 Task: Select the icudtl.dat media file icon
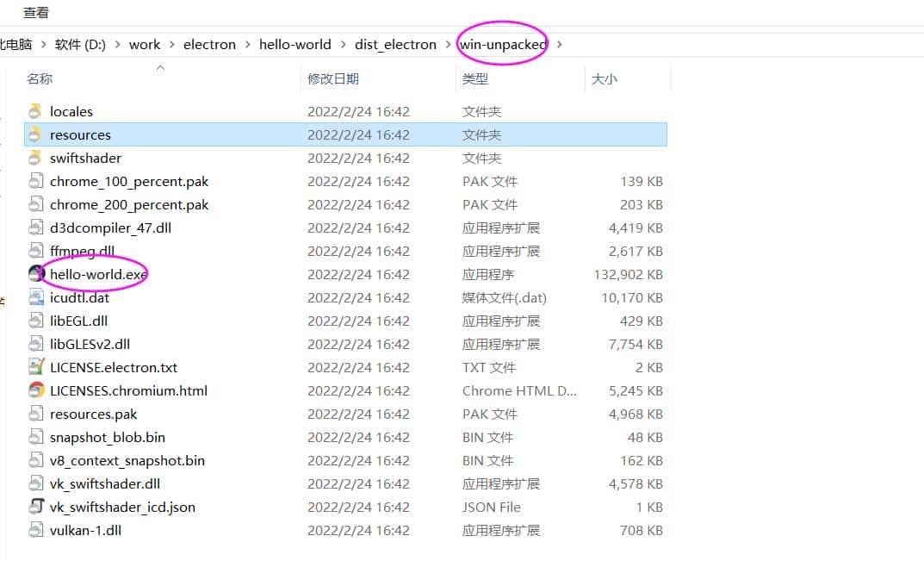point(35,297)
